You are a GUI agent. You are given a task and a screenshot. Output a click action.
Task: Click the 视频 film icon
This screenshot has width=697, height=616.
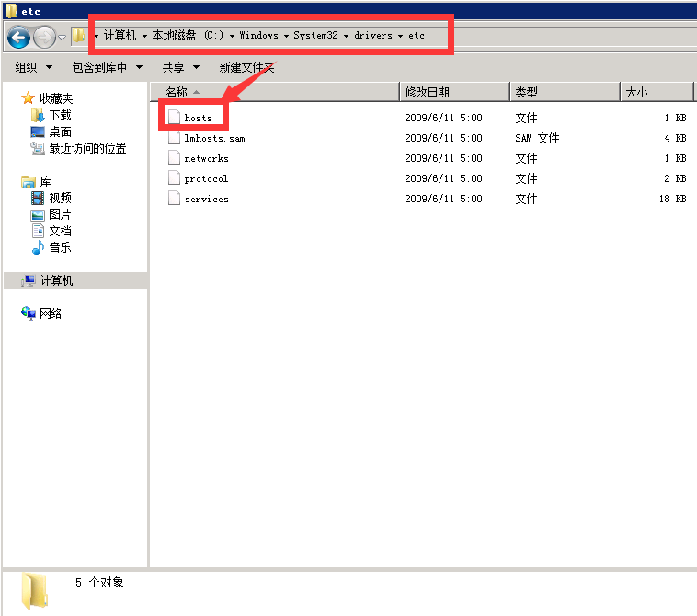pyautogui.click(x=38, y=198)
